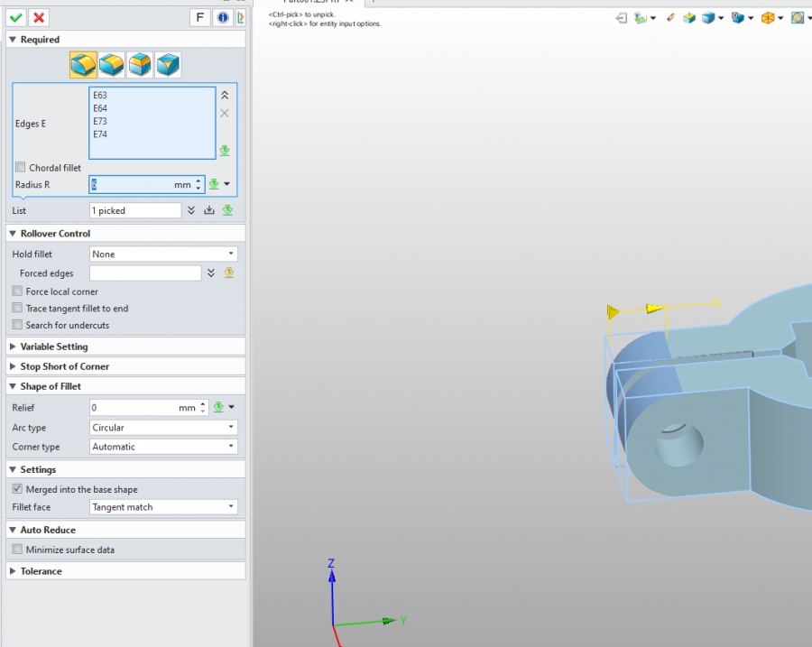Collapse the Auto Reduce section
Screen dimensions: 812x647
(x=13, y=530)
